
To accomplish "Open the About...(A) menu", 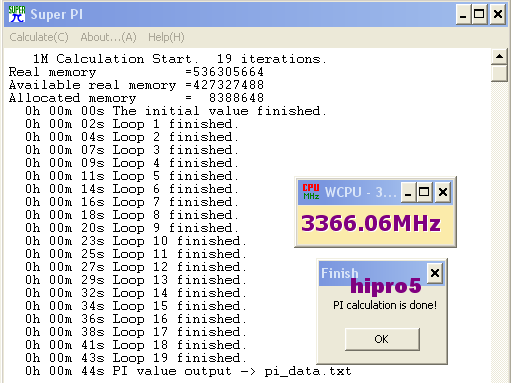I will [108, 37].
